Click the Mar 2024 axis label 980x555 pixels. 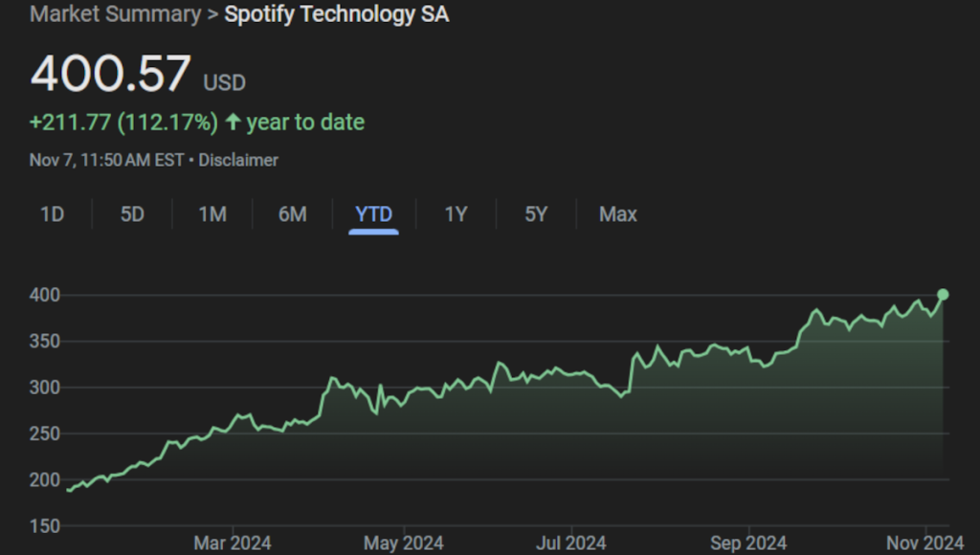coord(232,544)
